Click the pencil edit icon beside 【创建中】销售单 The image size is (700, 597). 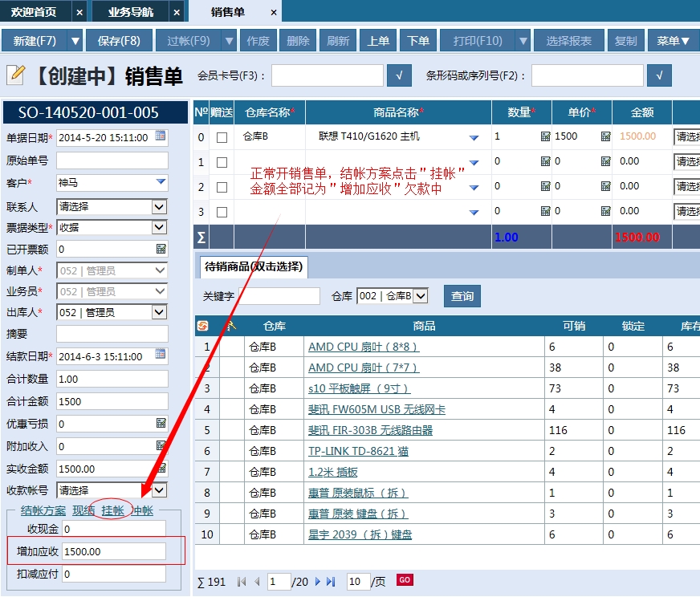tap(16, 74)
